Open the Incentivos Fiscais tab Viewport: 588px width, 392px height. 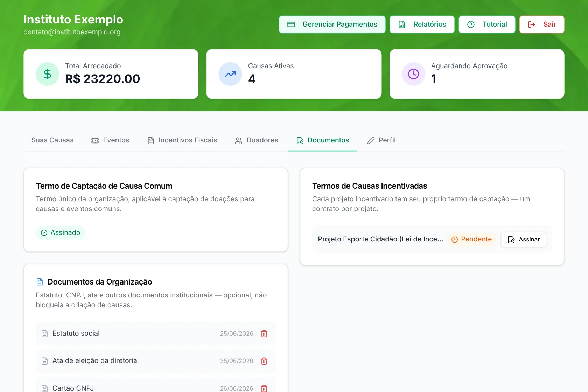click(182, 140)
